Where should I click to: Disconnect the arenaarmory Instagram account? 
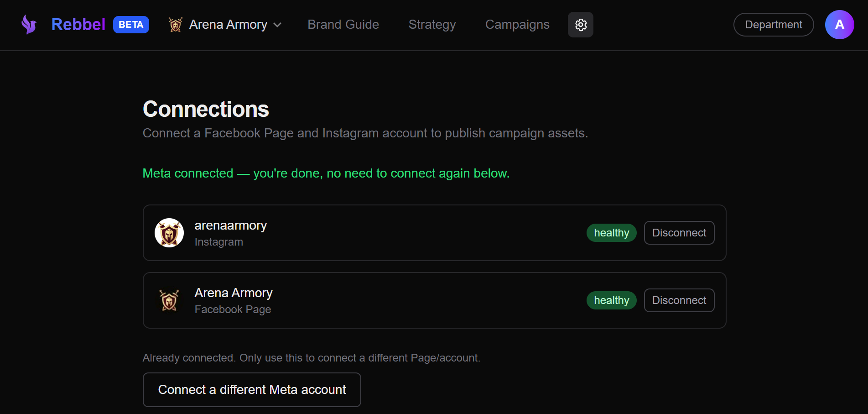(679, 233)
